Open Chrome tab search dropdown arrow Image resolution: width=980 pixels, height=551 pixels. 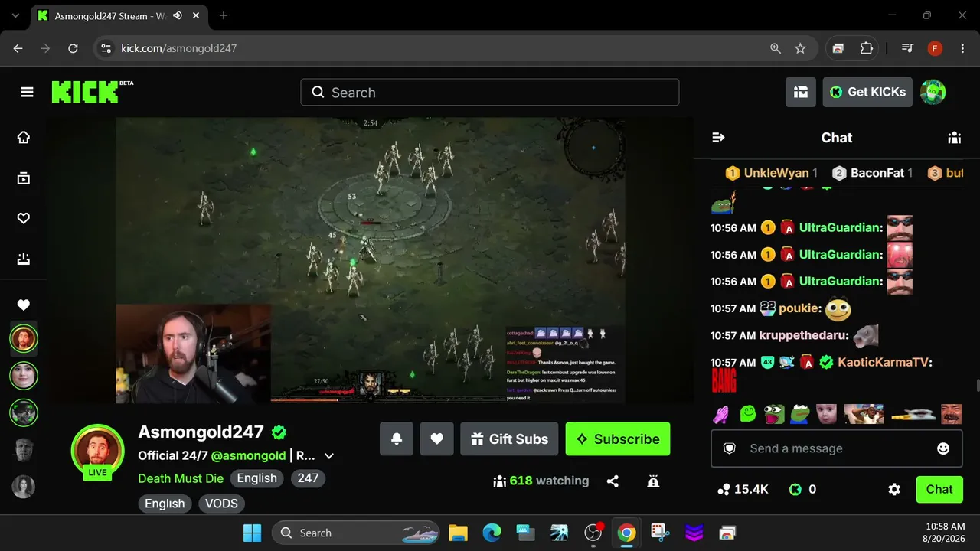[x=15, y=15]
